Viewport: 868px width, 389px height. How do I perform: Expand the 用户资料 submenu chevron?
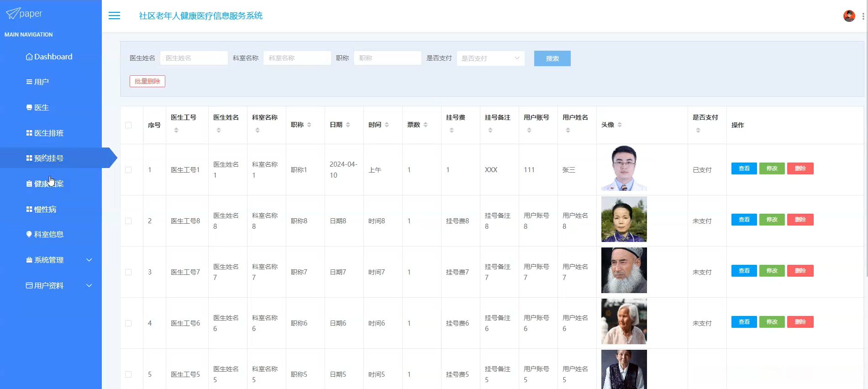pos(89,285)
